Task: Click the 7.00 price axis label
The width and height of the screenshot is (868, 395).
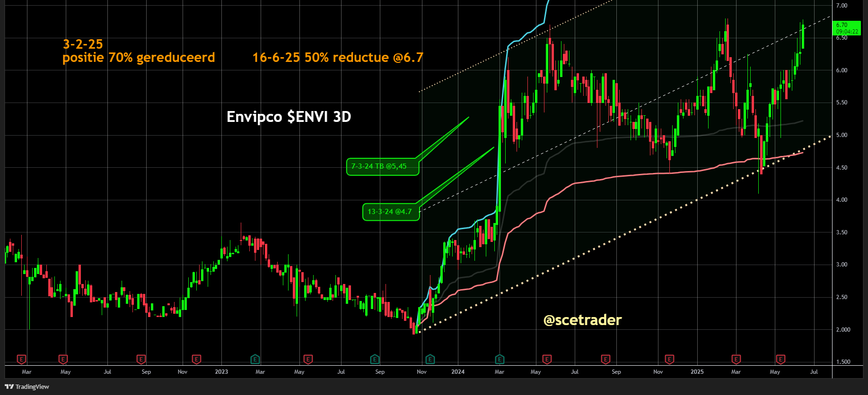Action: click(x=842, y=6)
